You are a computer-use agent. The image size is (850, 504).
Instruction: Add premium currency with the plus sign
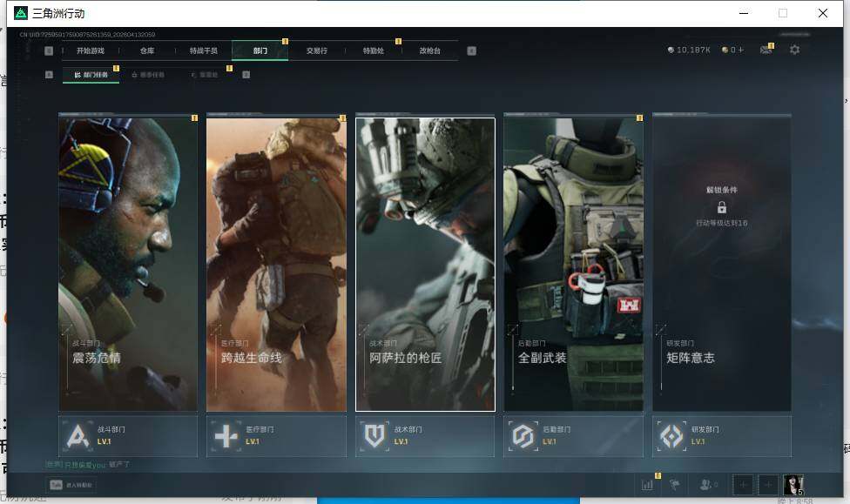tap(741, 50)
